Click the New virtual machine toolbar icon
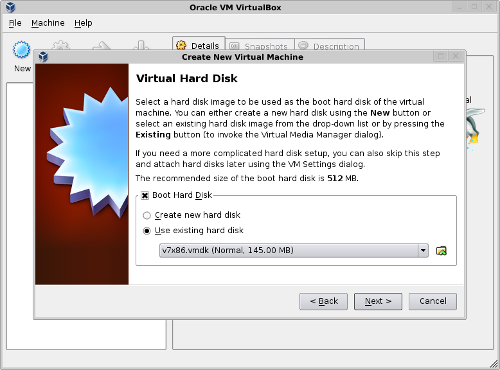This screenshot has width=500, height=370. click(x=21, y=50)
